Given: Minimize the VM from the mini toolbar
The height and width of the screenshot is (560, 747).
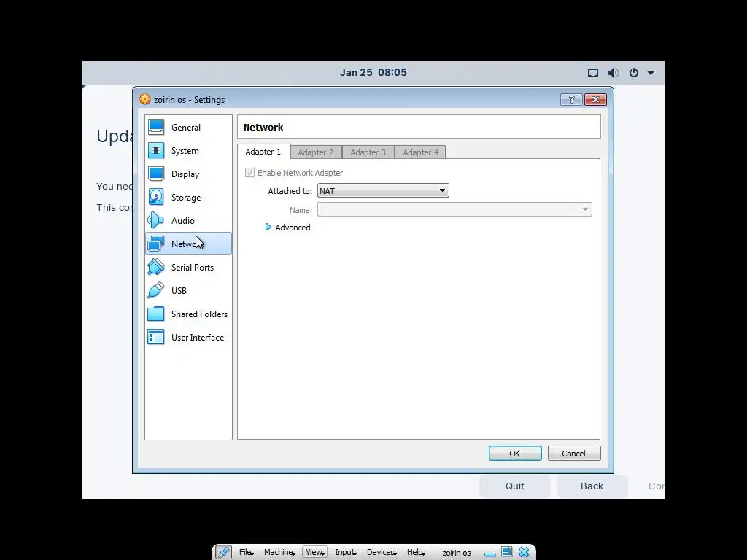Looking at the screenshot, I should coord(489,553).
